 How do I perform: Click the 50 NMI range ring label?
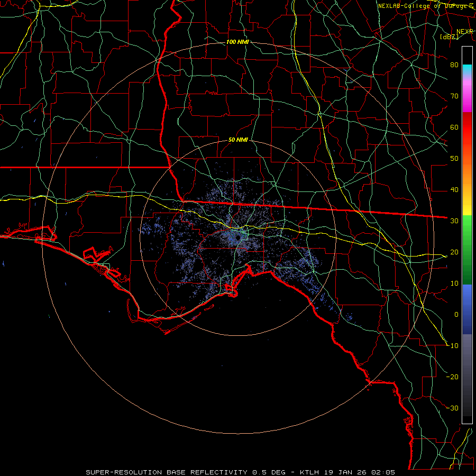coord(238,140)
